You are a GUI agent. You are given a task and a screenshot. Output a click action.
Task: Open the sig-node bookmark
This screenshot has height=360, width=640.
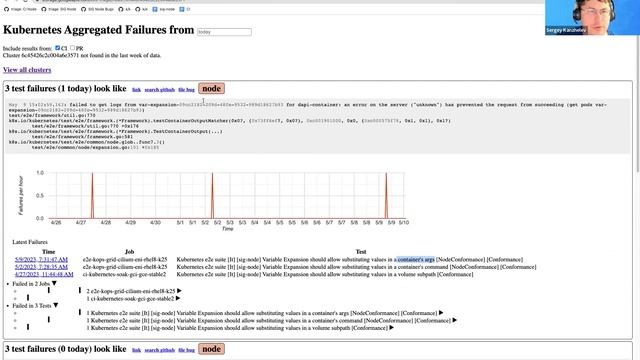click(x=164, y=9)
